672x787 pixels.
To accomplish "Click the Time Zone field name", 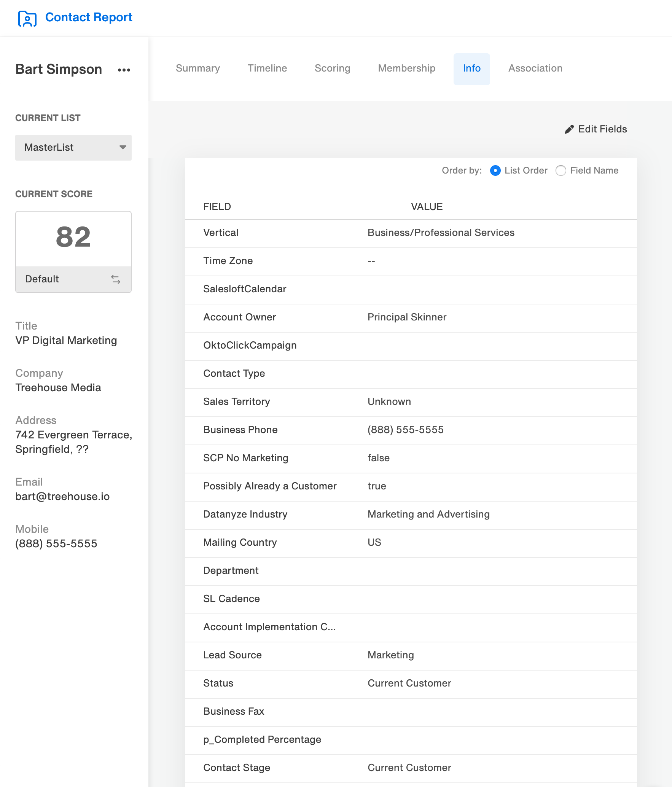I will coord(228,261).
